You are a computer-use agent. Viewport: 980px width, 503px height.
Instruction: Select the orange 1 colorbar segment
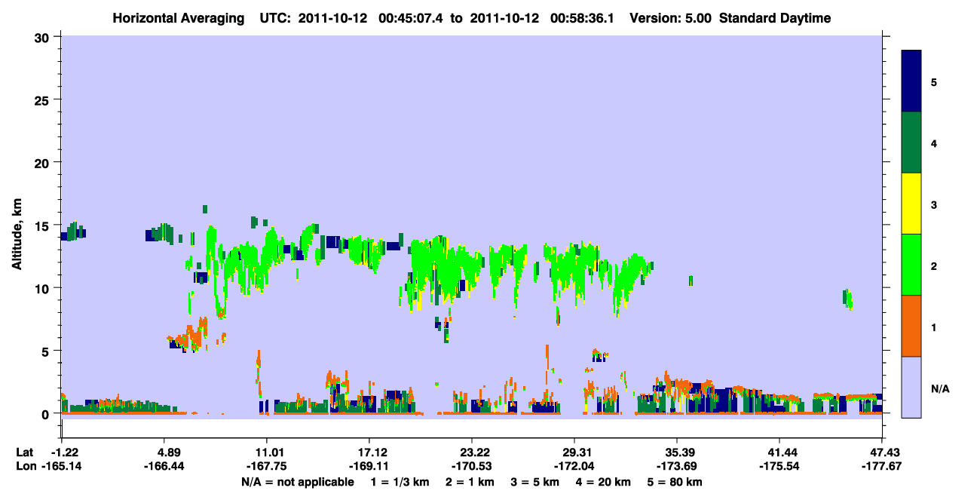click(912, 326)
